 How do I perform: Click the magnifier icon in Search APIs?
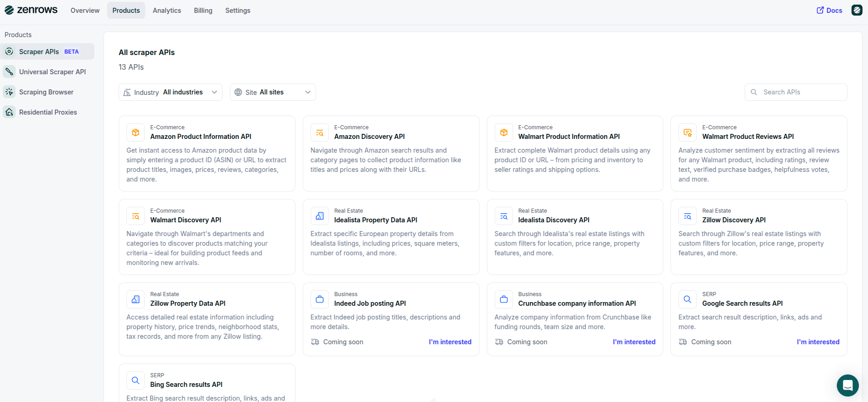[x=754, y=92]
